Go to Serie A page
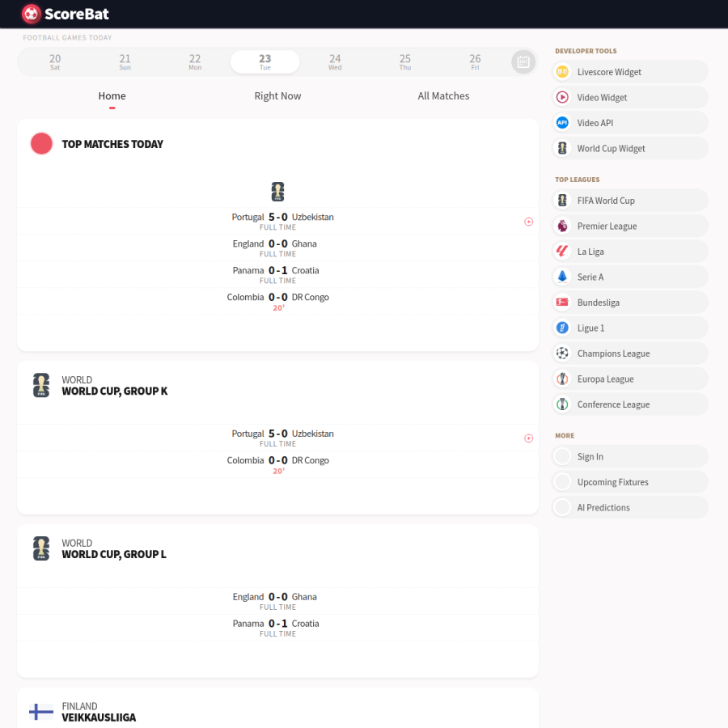Viewport: 728px width, 728px height. (x=630, y=277)
